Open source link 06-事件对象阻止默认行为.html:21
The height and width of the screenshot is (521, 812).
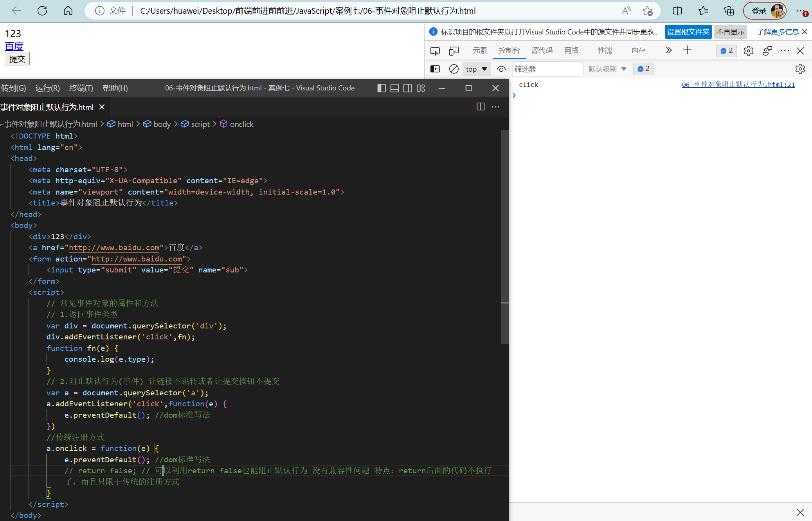(738, 85)
